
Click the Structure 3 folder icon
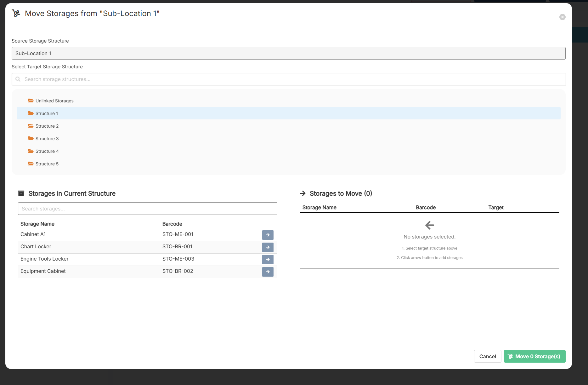pos(31,139)
